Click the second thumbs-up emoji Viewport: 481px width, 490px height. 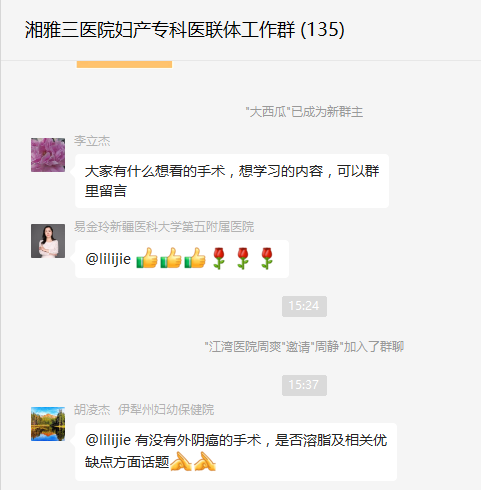pos(171,258)
